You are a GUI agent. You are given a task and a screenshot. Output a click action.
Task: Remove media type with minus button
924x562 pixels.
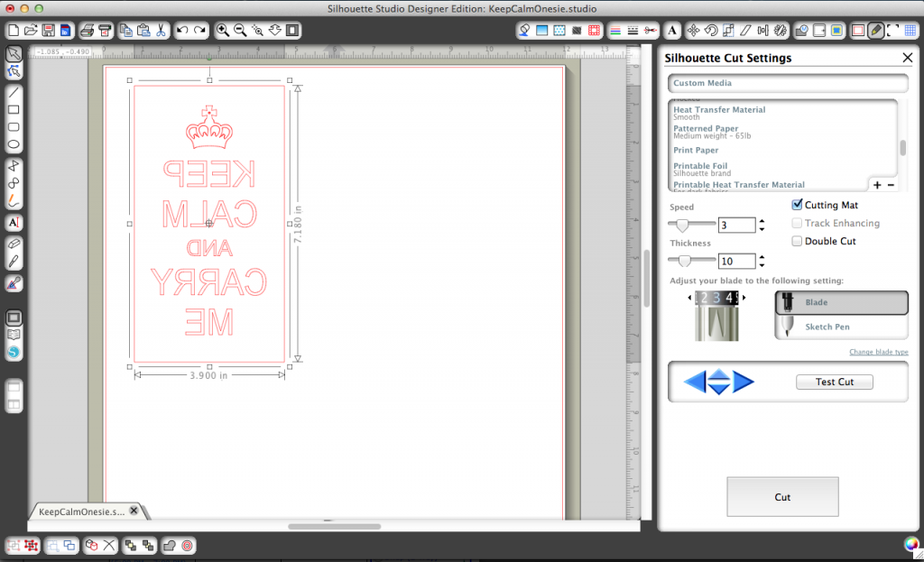click(x=891, y=185)
